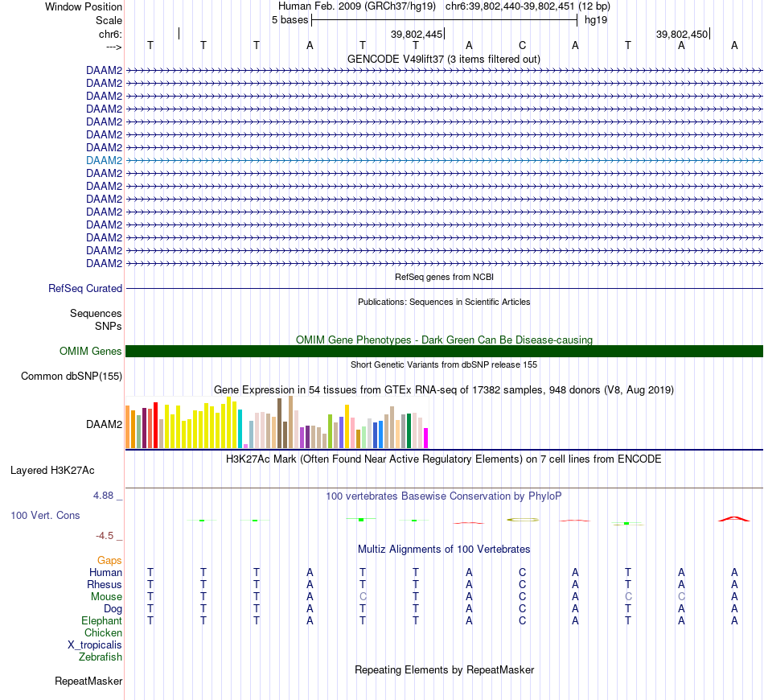Click the 39,802,450 ruler position

682,34
